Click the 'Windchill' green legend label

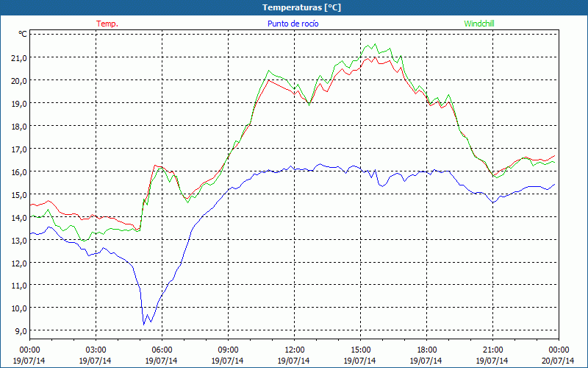coord(479,24)
